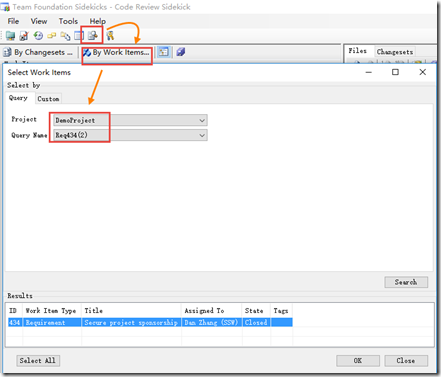The width and height of the screenshot is (441, 377).
Task: Open the Workspace Sidekick checkmark icon
Action: coord(24,35)
